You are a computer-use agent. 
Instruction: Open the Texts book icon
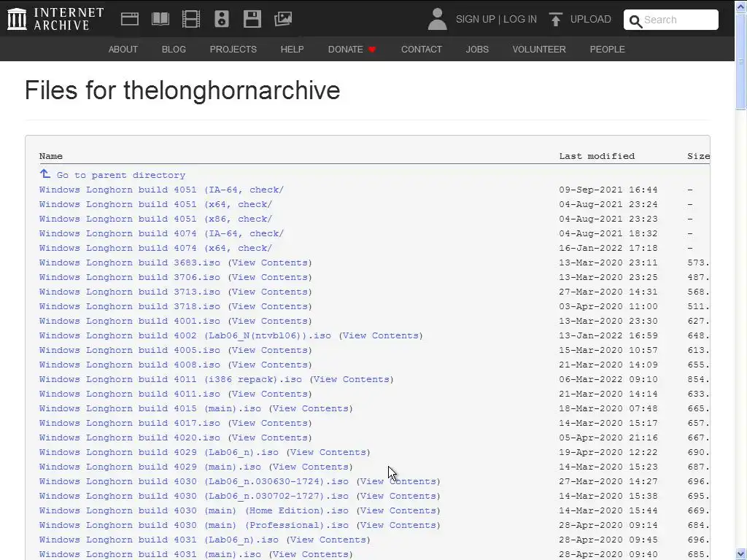(160, 19)
